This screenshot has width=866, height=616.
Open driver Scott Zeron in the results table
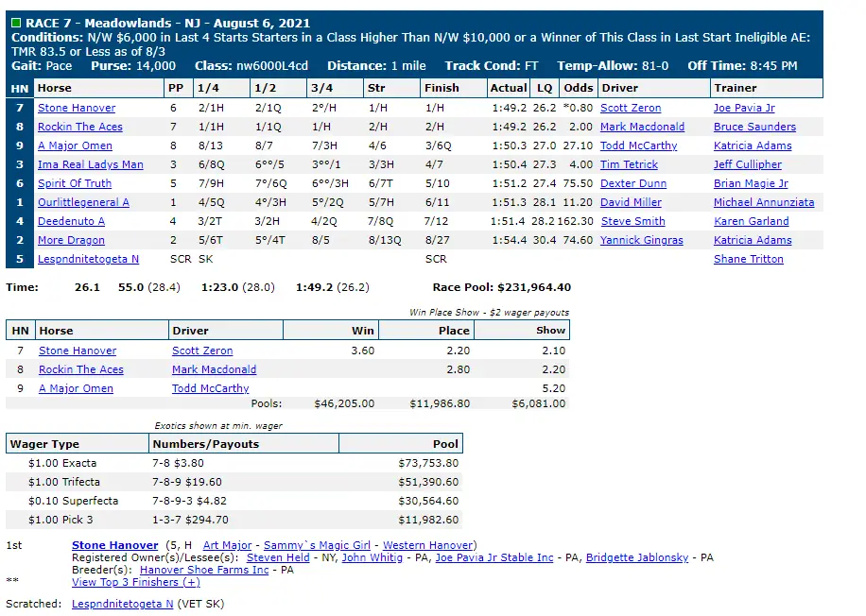(631, 108)
